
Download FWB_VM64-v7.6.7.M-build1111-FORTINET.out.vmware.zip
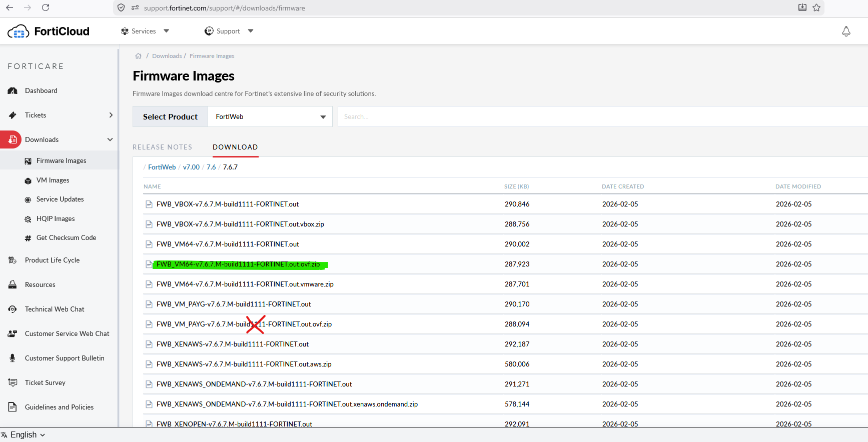[x=245, y=284]
